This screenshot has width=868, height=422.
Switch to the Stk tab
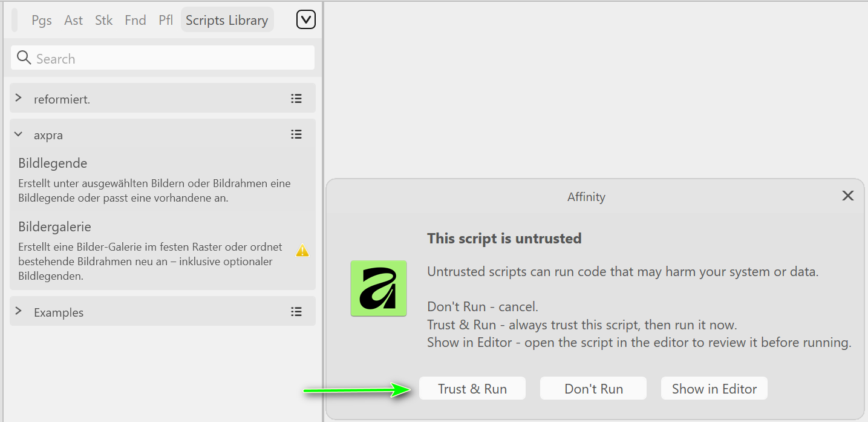tap(104, 20)
